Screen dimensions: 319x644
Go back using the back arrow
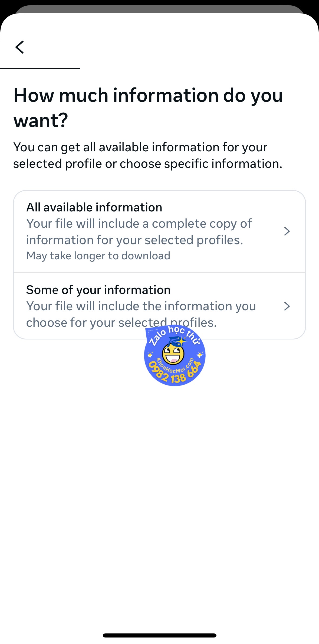[x=19, y=47]
